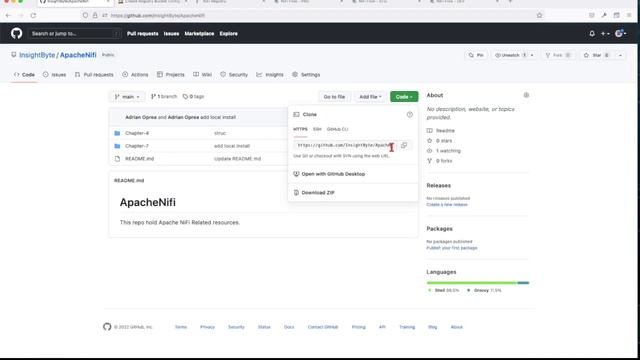Screen dimensions: 640x360
Task: Toggle the green Code dropdown
Action: (x=404, y=97)
